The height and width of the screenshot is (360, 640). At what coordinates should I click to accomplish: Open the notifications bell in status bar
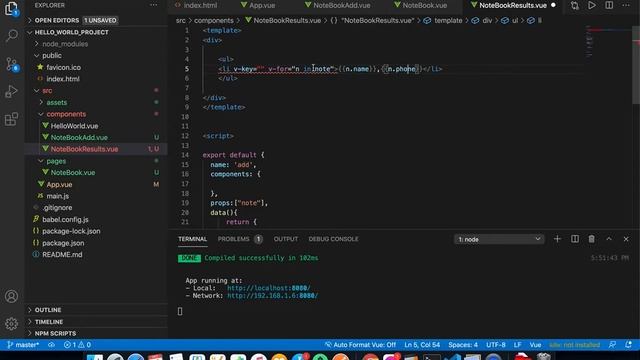629,345
